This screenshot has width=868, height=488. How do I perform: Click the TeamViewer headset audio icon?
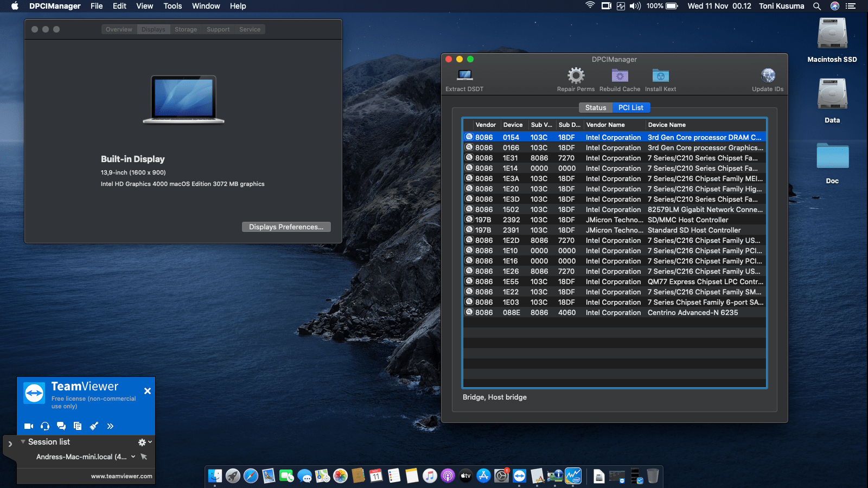pos(45,426)
